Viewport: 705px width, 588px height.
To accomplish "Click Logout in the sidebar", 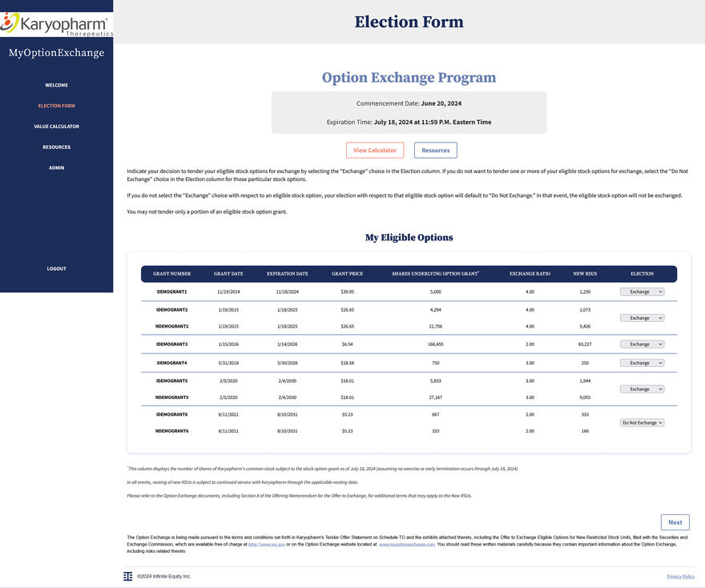I will pos(56,268).
